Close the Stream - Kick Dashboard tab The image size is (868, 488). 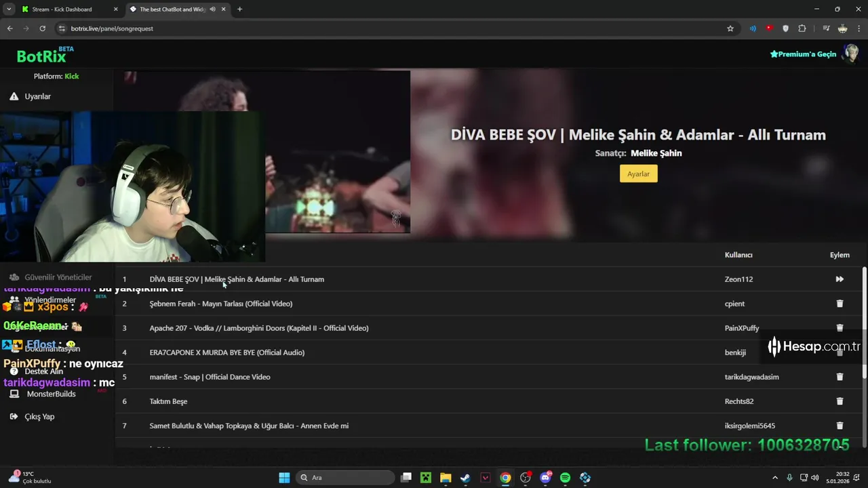(115, 9)
